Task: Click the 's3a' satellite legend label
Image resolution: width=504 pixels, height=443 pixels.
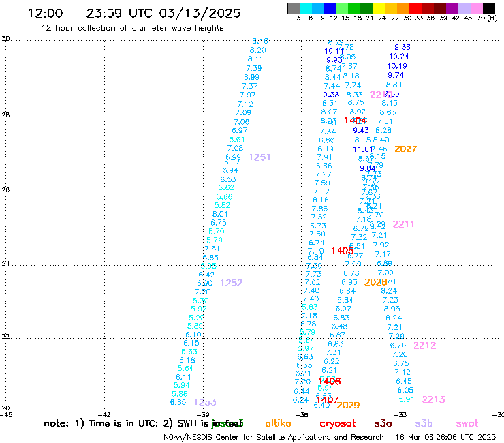Action: click(x=383, y=423)
